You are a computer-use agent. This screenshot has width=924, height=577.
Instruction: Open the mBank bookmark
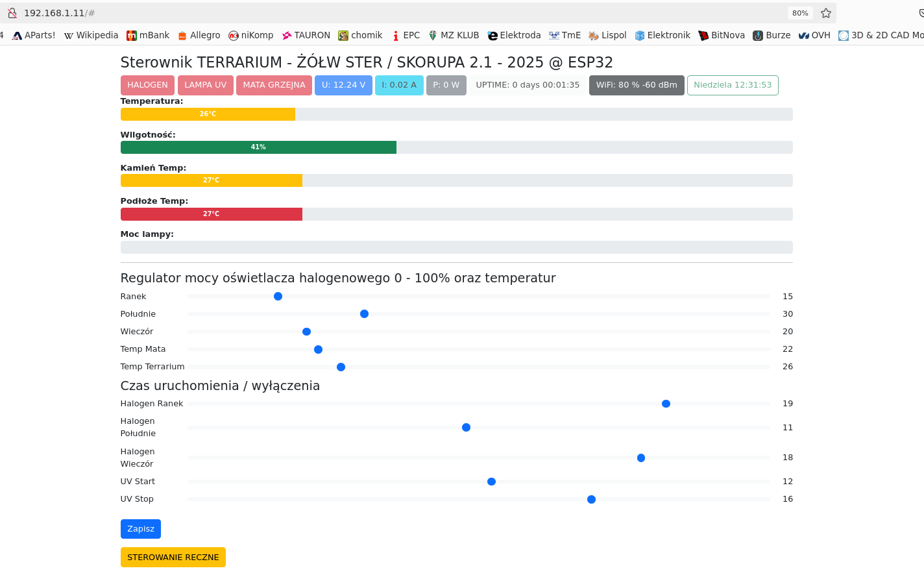point(148,35)
